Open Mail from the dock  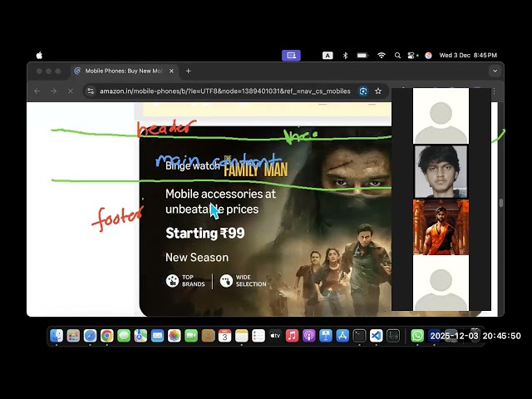tap(157, 336)
